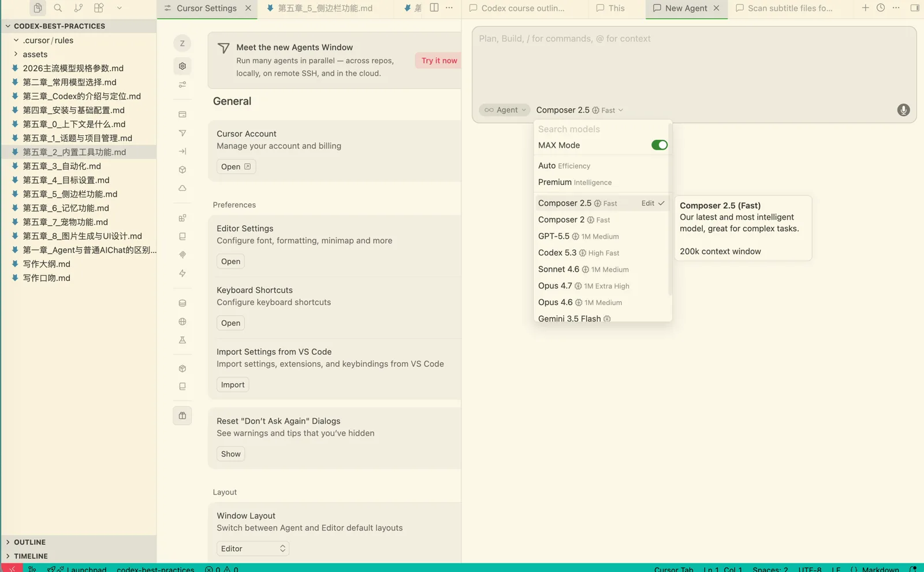Click the problems errors and warnings status
Image resolution: width=924 pixels, height=572 pixels.
coord(222,569)
